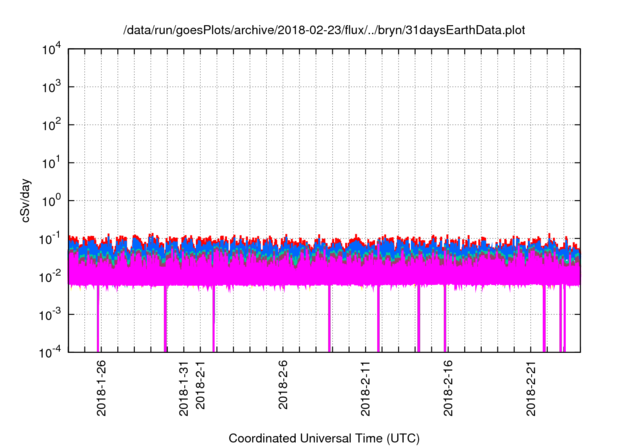Click the magenta dropout spike between 2018-2-6 and 2018-2-11
The width and height of the screenshot is (640, 448).
[329, 320]
